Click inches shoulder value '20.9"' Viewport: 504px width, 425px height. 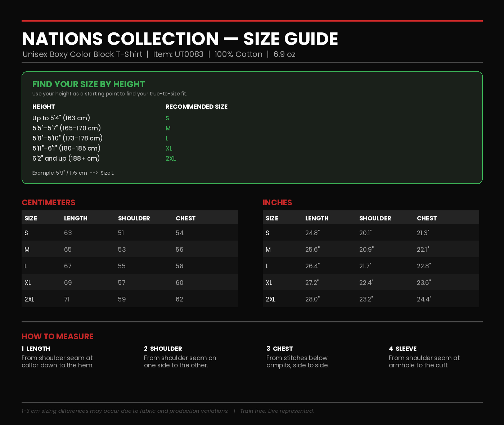point(366,250)
